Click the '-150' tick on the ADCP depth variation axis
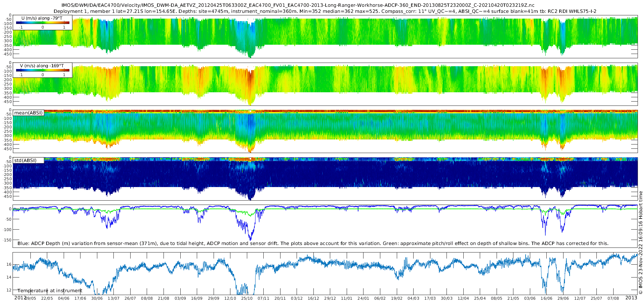 (7, 240)
